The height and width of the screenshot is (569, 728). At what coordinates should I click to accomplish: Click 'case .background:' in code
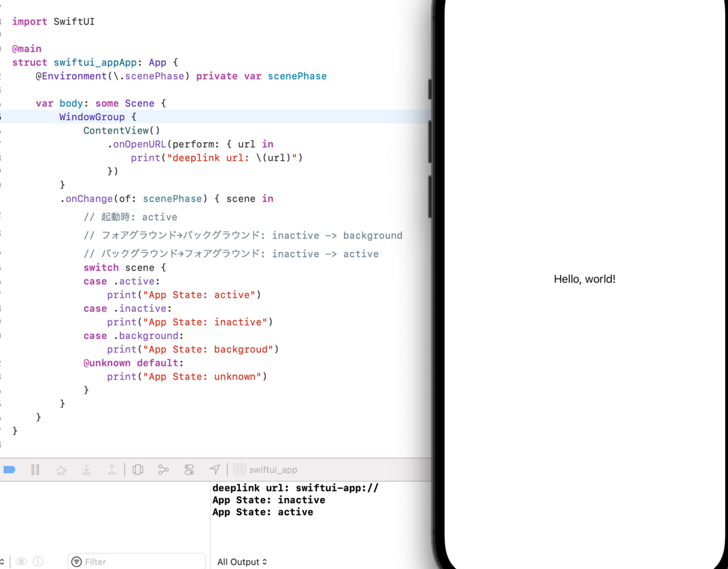[133, 336]
